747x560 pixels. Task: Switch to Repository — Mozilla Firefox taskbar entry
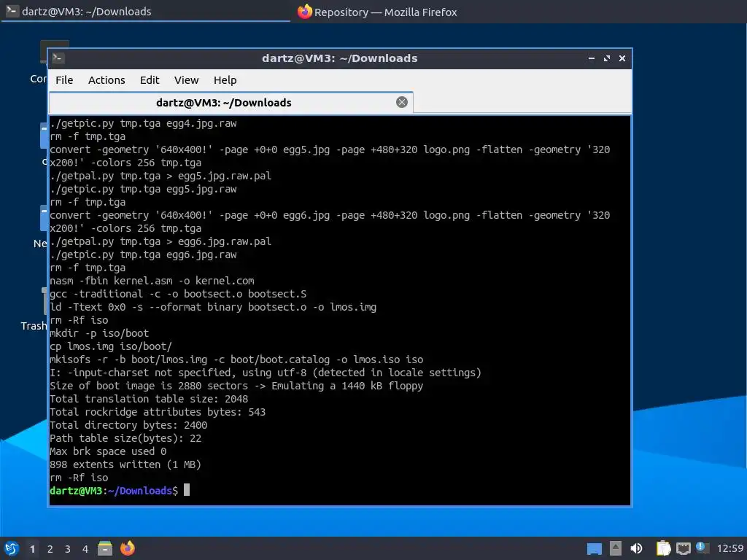[x=376, y=12]
